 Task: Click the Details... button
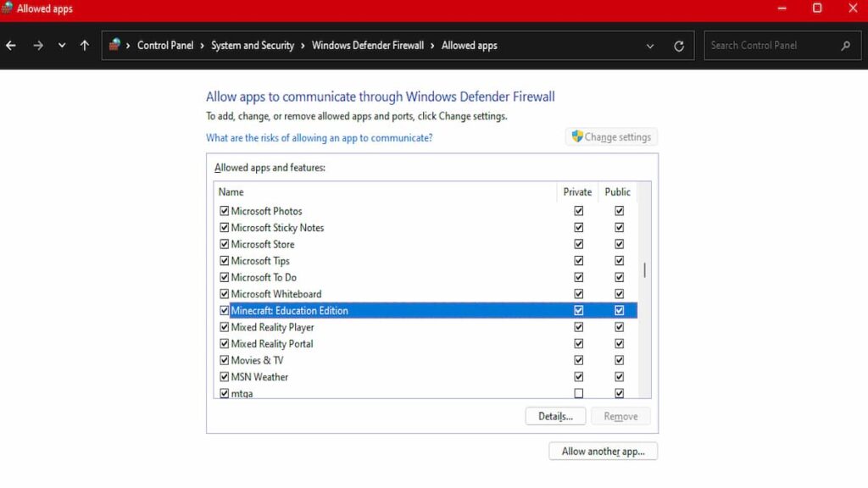click(x=555, y=416)
